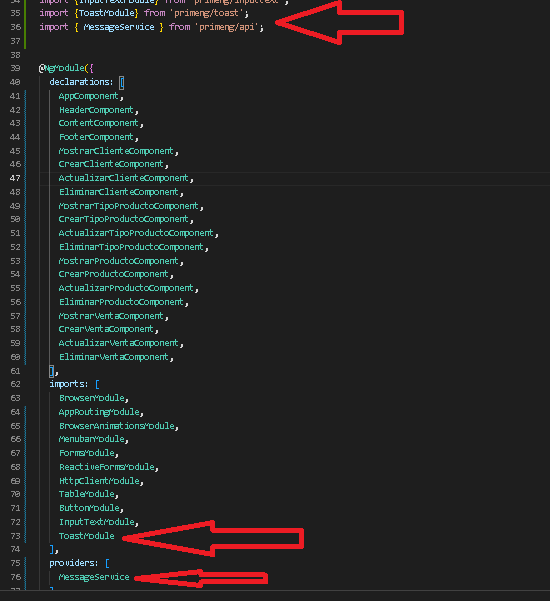Click the imports: property name

click(x=69, y=384)
